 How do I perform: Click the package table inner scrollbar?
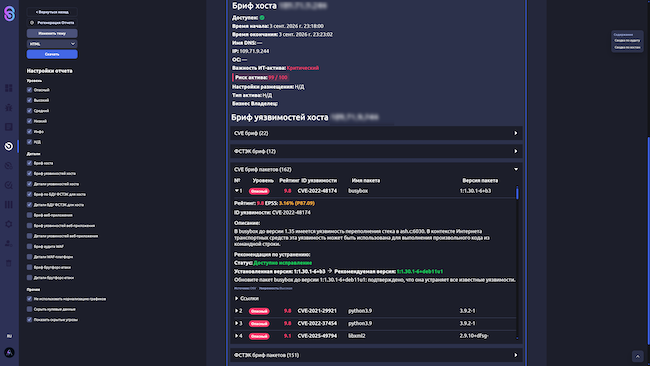517,193
